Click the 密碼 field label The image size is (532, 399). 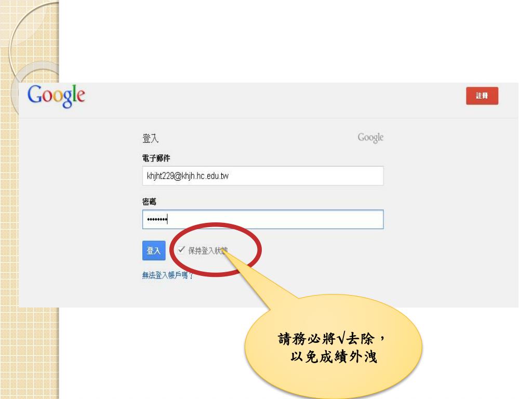tap(149, 202)
